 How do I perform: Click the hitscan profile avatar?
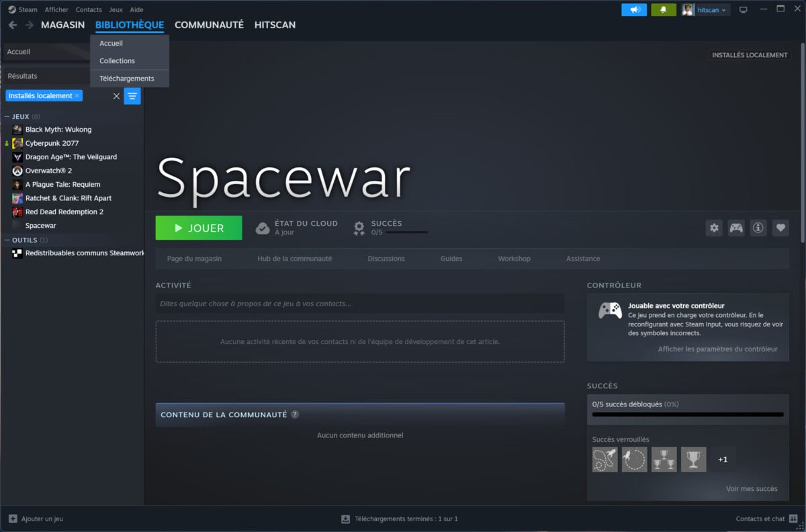click(688, 9)
